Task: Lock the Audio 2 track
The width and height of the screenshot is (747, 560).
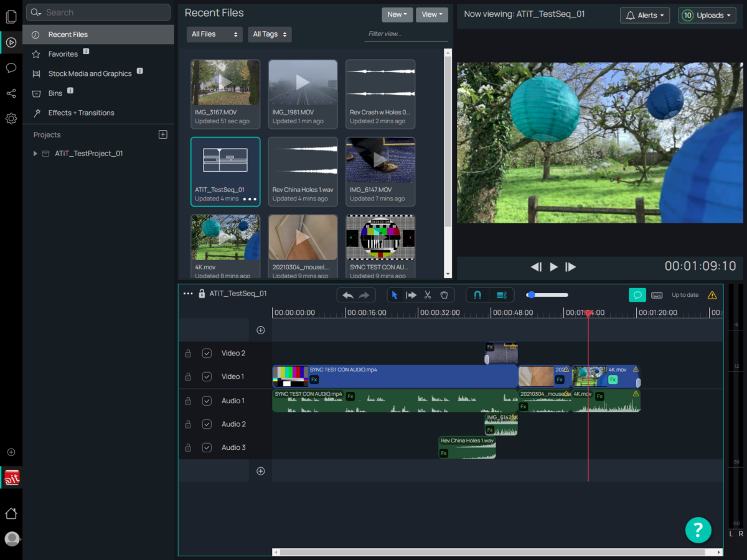Action: [188, 424]
